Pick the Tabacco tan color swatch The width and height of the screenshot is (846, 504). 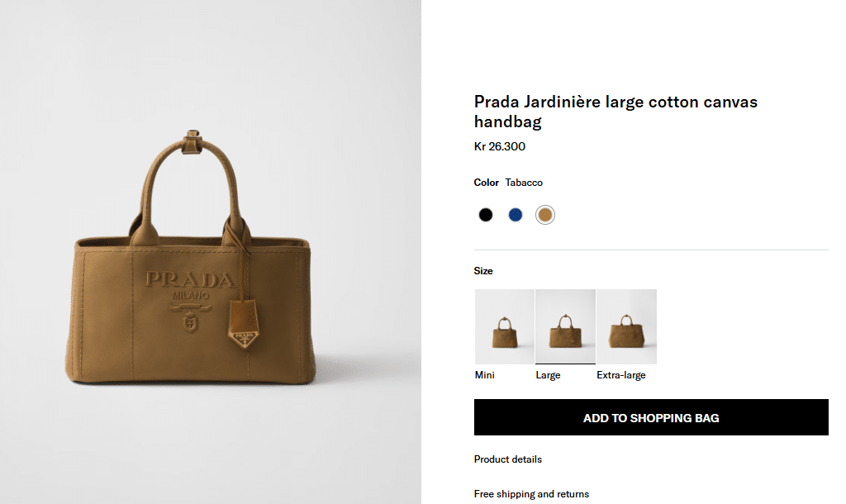[544, 215]
